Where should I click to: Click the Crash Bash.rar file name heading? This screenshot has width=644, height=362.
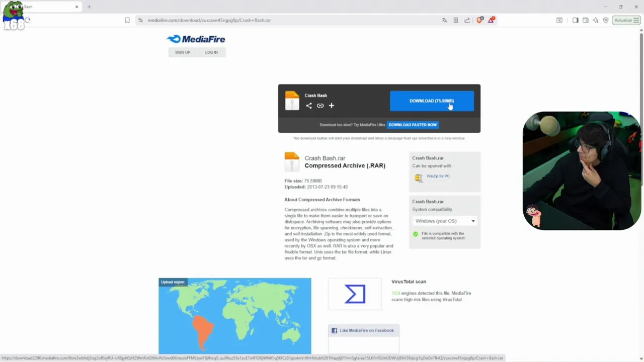pos(325,158)
